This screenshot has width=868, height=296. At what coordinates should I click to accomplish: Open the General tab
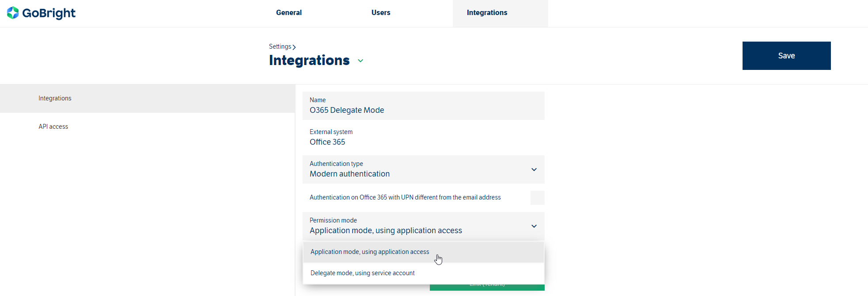pos(288,13)
